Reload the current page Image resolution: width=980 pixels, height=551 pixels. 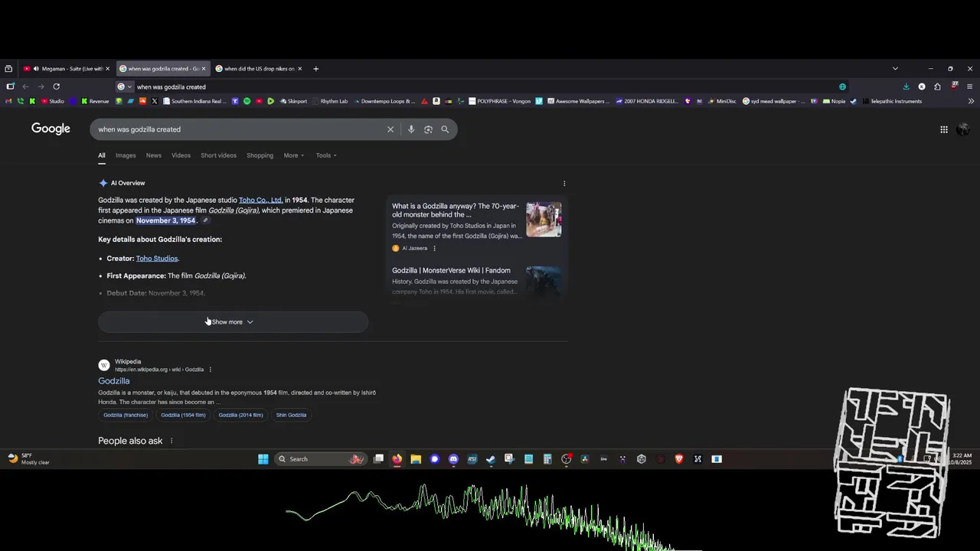(57, 86)
